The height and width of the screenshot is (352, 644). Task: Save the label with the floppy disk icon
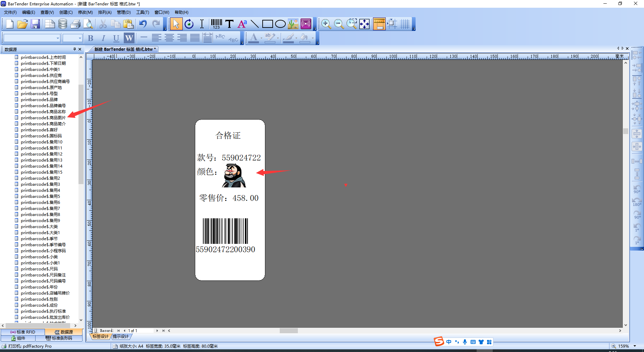pyautogui.click(x=35, y=24)
